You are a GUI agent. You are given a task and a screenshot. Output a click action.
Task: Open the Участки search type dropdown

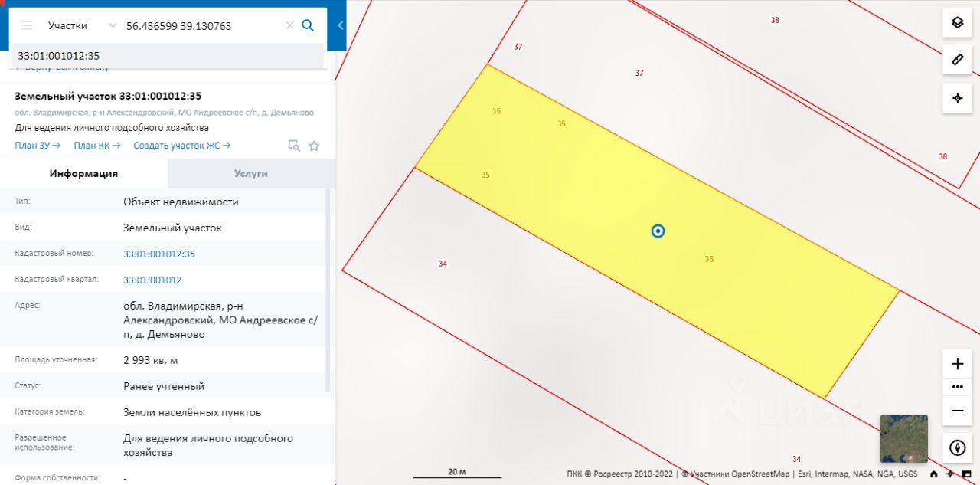click(82, 25)
